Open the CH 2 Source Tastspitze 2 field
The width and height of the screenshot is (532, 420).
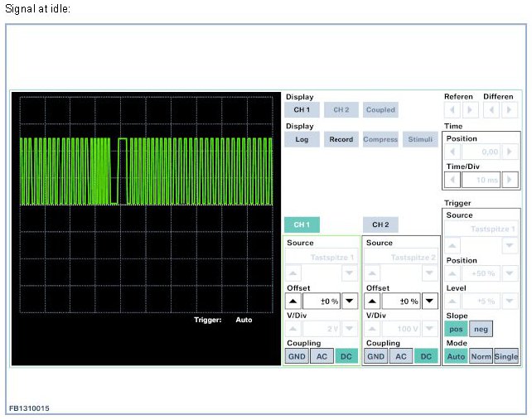tap(401, 257)
